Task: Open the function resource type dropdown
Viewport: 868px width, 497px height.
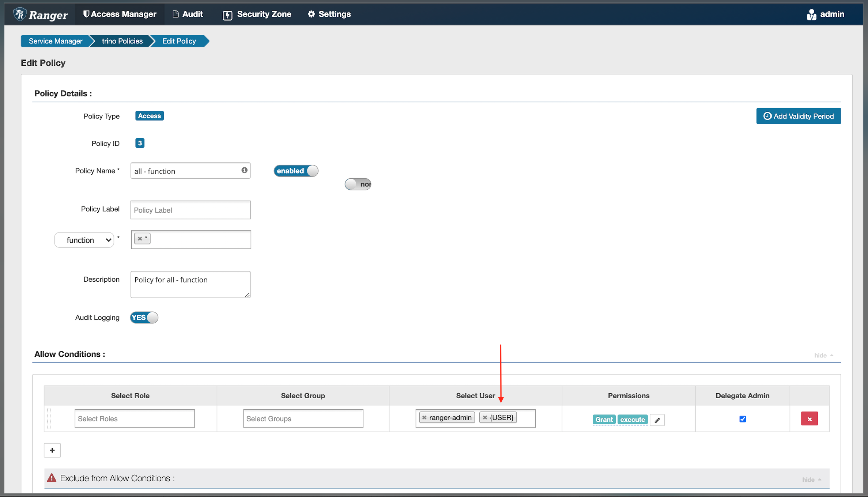Action: [84, 240]
